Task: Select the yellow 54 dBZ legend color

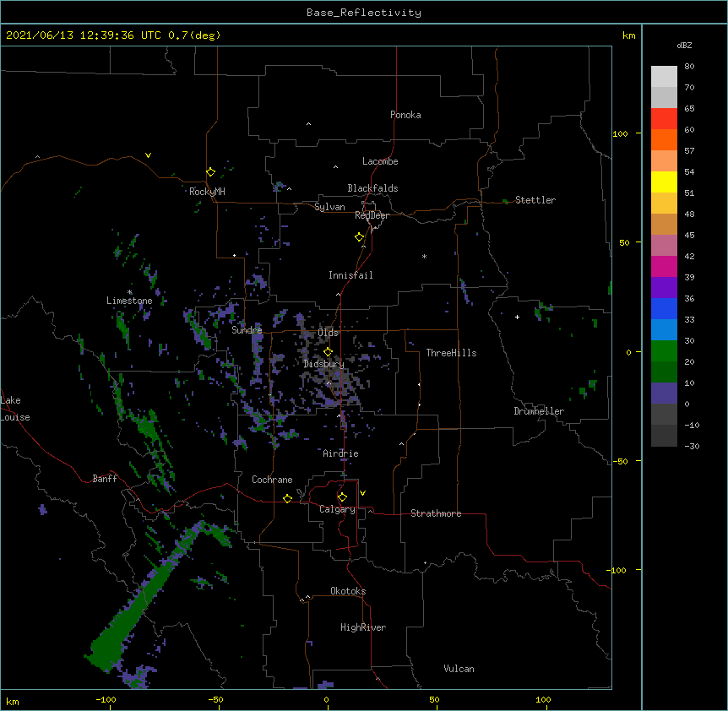Action: (664, 182)
